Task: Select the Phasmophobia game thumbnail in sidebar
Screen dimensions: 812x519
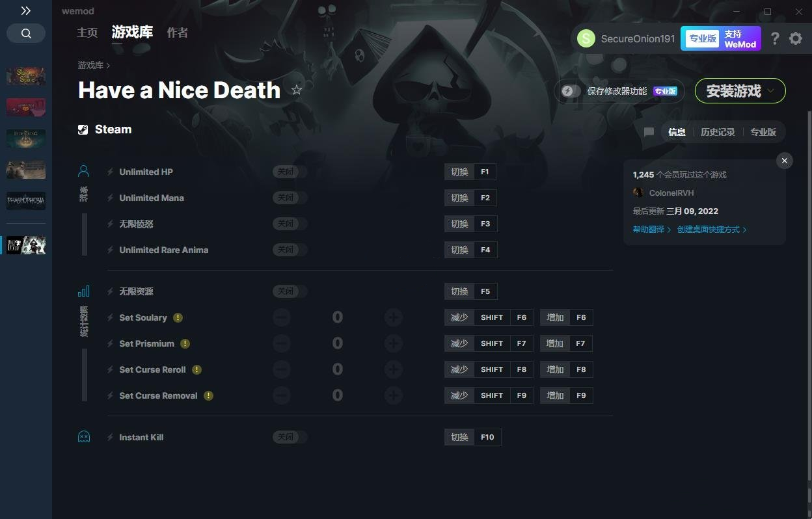Action: pos(26,201)
